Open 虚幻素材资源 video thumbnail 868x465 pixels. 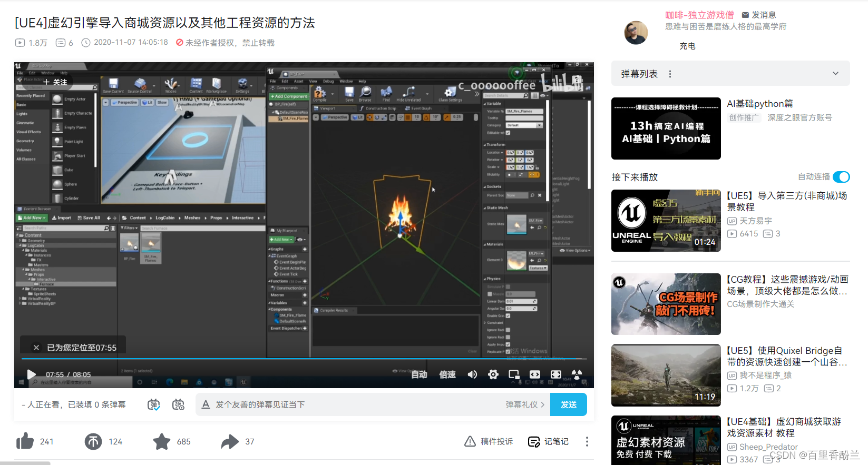(666, 440)
